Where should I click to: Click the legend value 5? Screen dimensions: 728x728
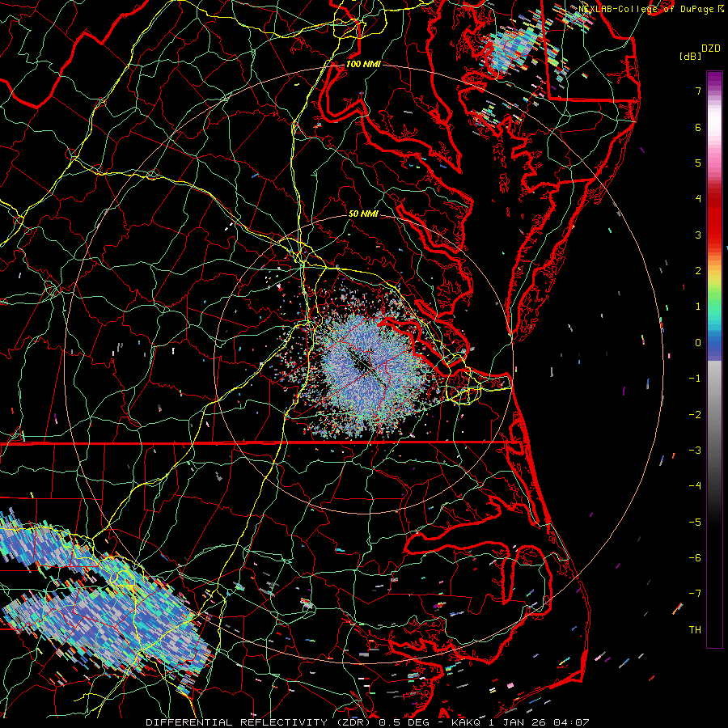(x=698, y=163)
